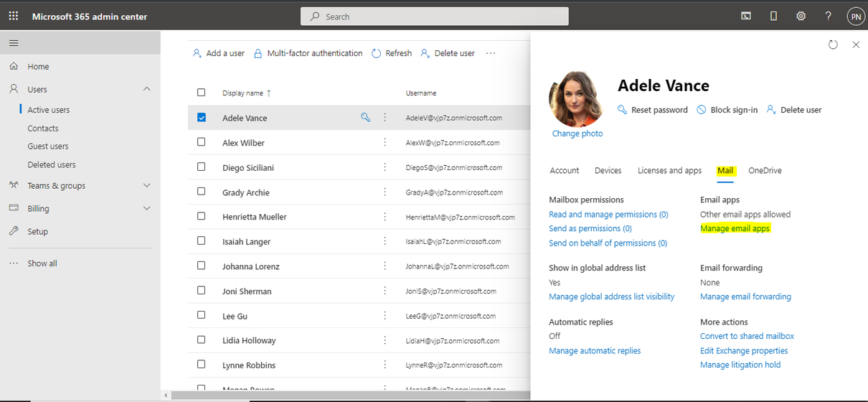Click Manage email forwarding link

(746, 296)
